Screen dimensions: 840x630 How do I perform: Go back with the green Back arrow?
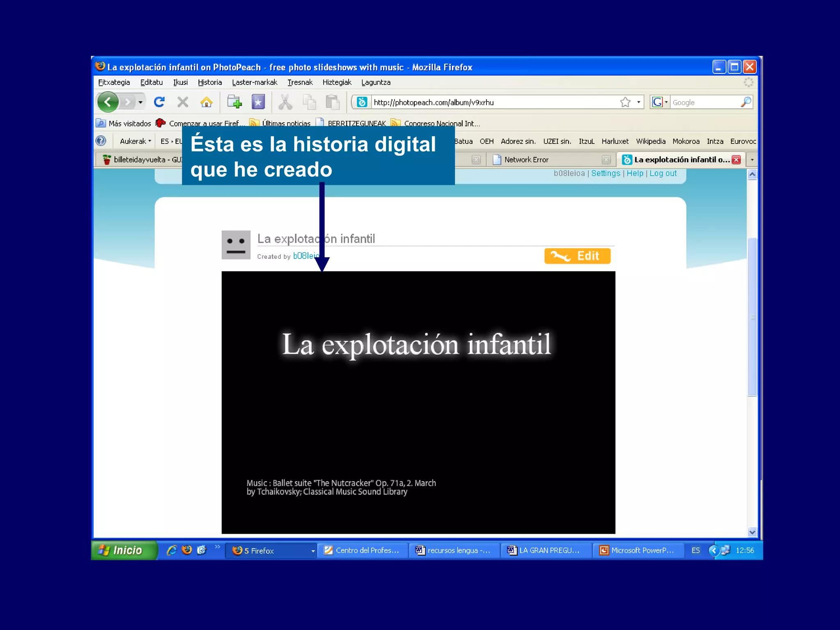coord(108,102)
